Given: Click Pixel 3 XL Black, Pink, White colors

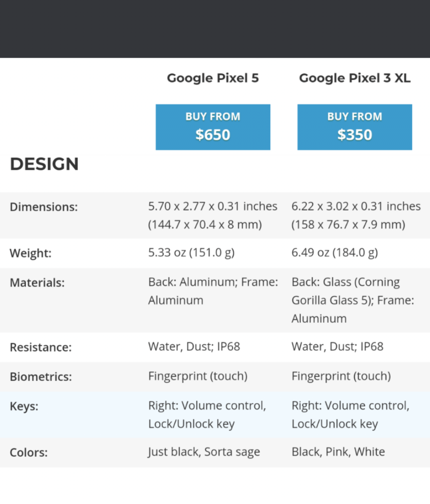Looking at the screenshot, I should coord(338,452).
